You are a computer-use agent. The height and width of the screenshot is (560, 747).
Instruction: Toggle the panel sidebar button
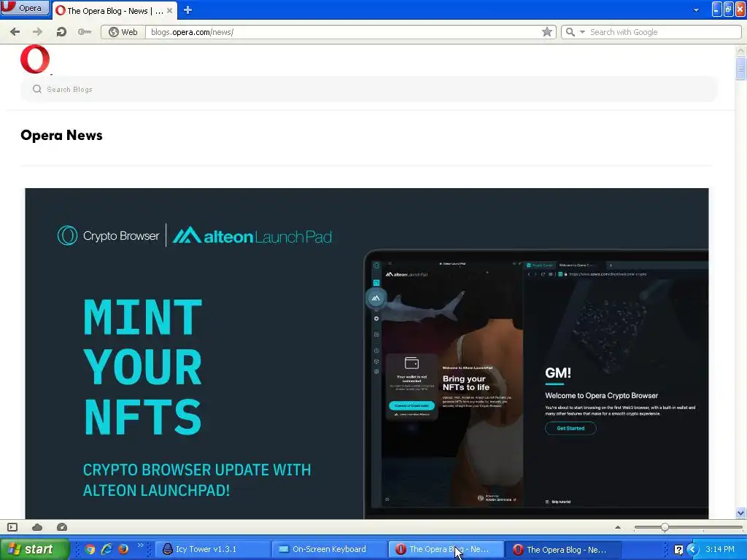pos(12,527)
